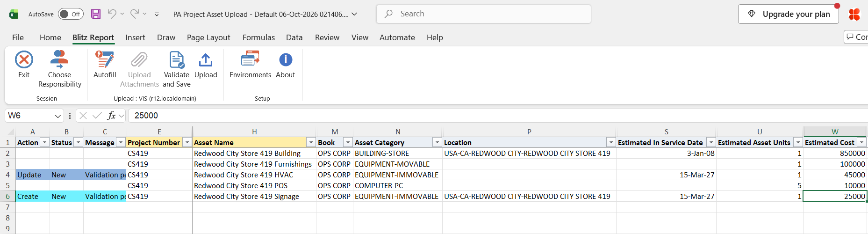The height and width of the screenshot is (234, 868).
Task: Select the cell 'Redwood City Store 419 HVAC'
Action: pyautogui.click(x=254, y=175)
